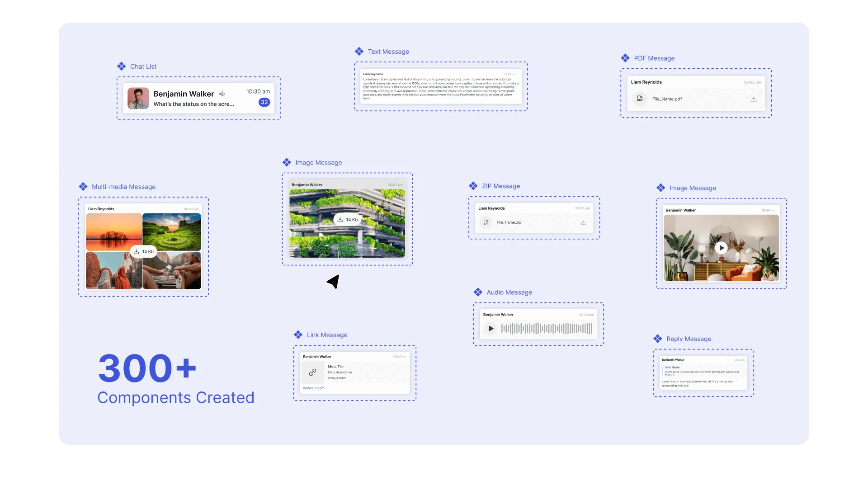
Task: Click the Meta Tile text in link preview
Action: (x=335, y=367)
